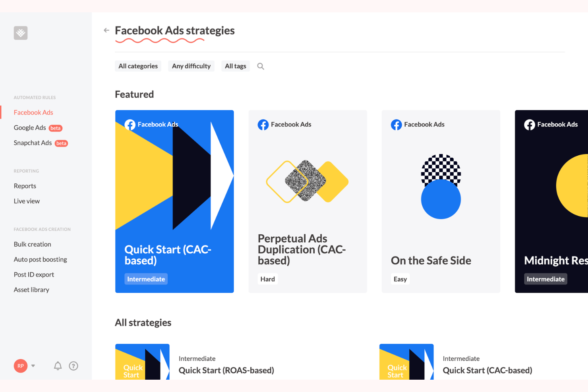The height and width of the screenshot is (392, 588).
Task: Click the app logo in the top-left corner
Action: tap(20, 33)
